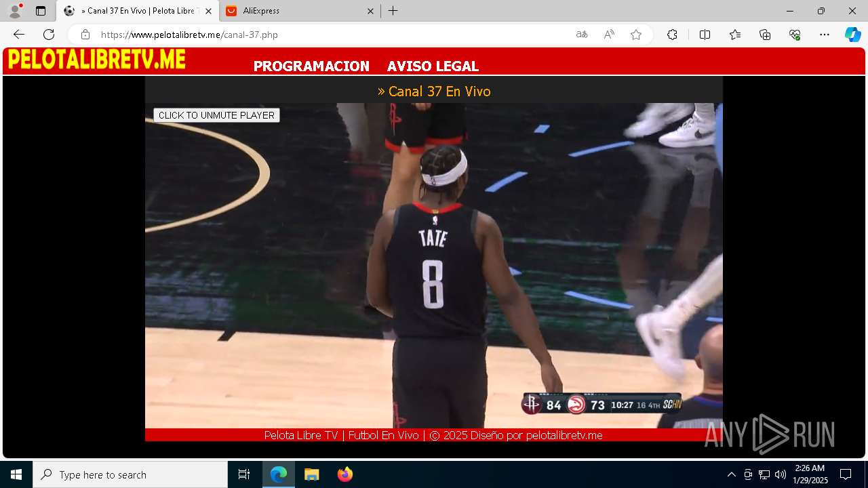Open the tab actions menu icon
Screen dimensions: 868x488
[x=41, y=11]
